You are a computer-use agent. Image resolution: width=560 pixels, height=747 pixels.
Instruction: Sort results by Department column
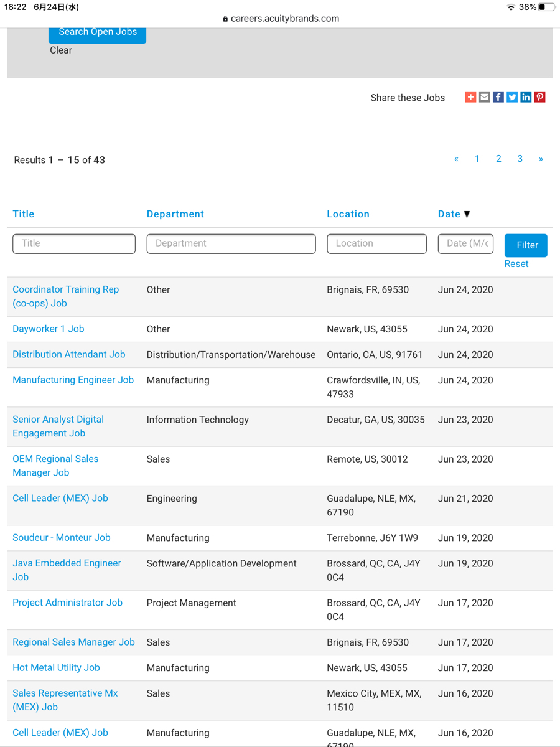point(175,214)
